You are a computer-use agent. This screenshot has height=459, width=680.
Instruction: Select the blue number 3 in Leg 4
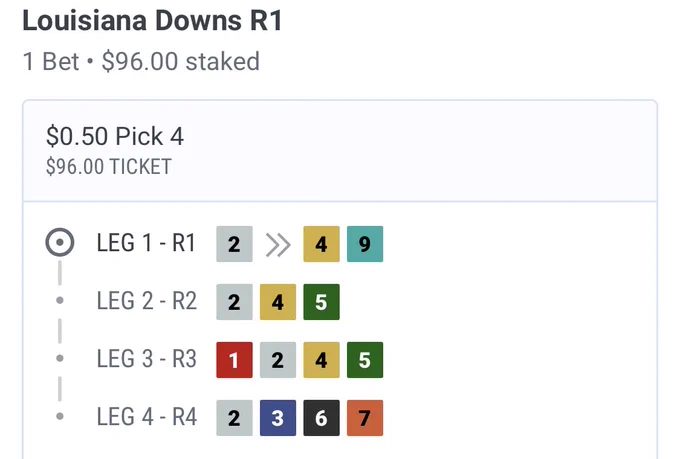278,418
